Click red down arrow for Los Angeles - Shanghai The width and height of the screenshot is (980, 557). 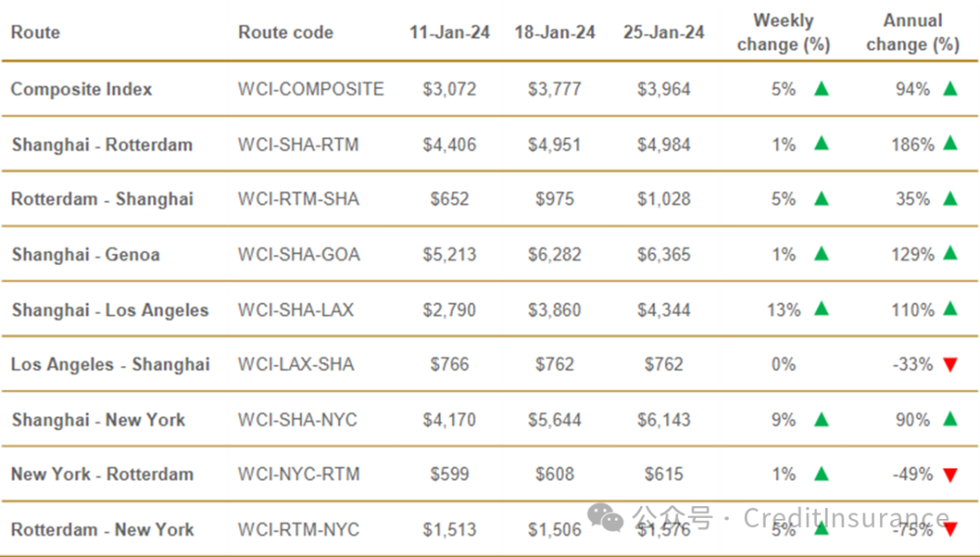(950, 365)
